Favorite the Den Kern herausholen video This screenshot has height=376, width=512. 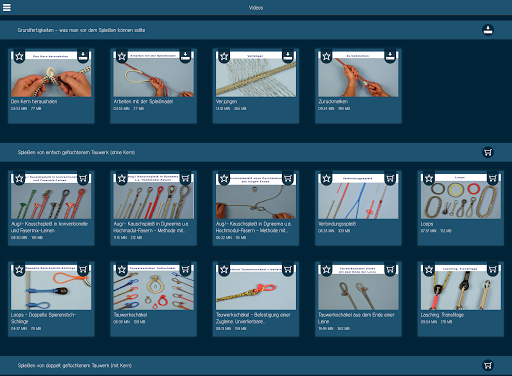tap(19, 56)
